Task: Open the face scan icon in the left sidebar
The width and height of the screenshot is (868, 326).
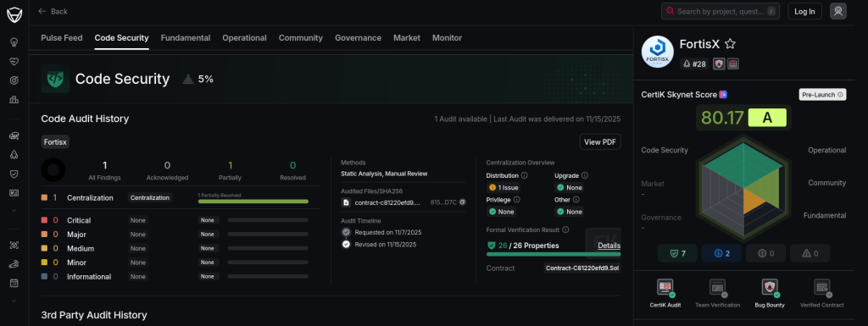Action: tap(14, 245)
